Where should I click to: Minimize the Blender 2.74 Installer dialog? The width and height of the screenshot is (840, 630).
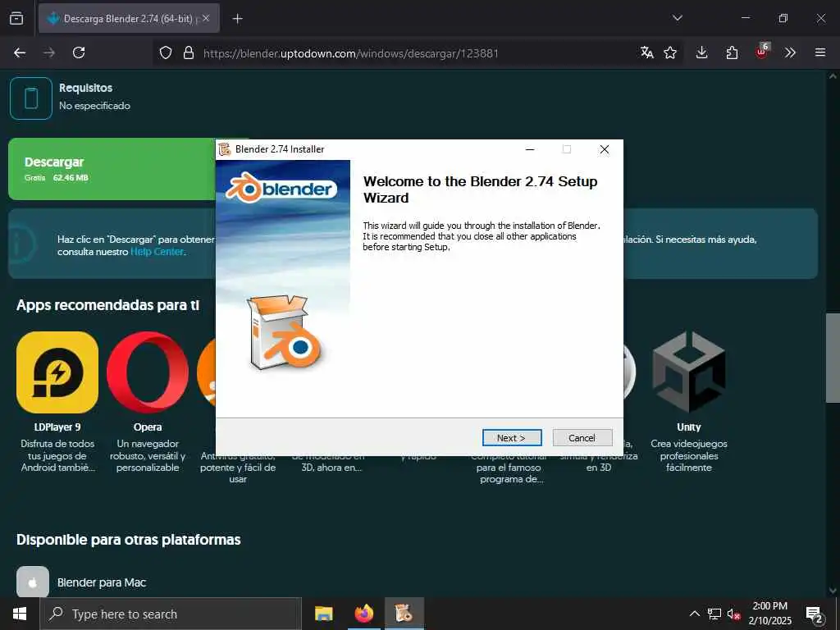point(530,149)
